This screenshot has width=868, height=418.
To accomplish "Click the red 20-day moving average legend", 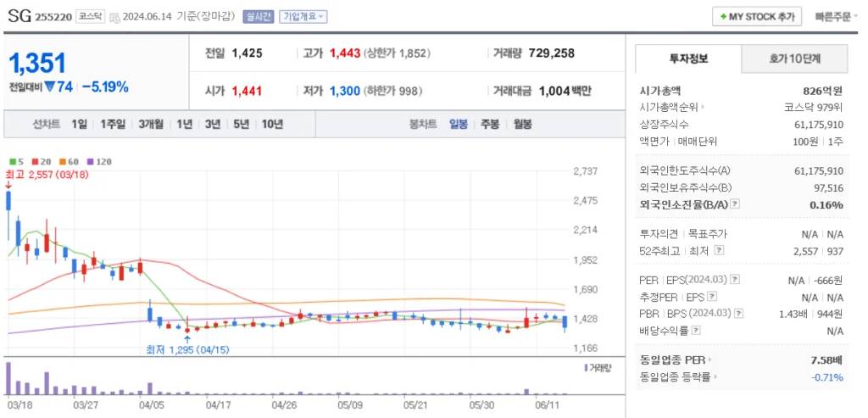I will click(x=41, y=162).
